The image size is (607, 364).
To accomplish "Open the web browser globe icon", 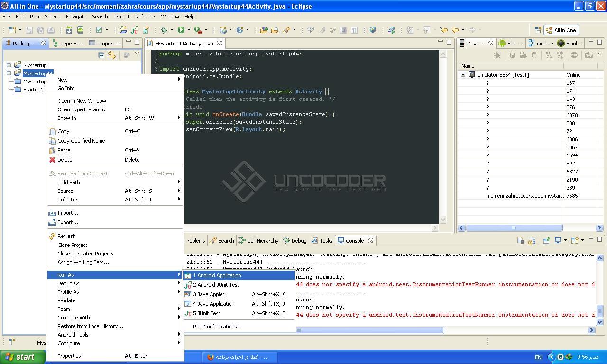I will pyautogui.click(x=373, y=30).
